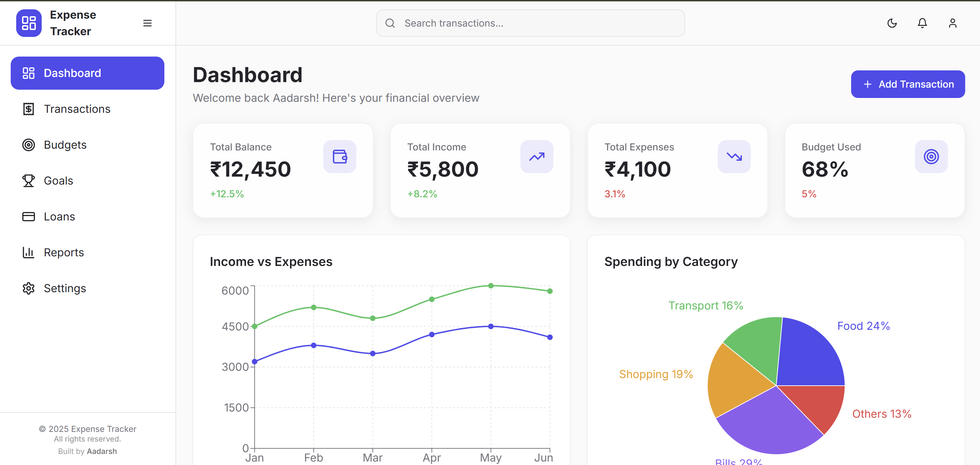Click the Income vs Expenses chart title
Viewport: 980px width, 465px height.
271,261
